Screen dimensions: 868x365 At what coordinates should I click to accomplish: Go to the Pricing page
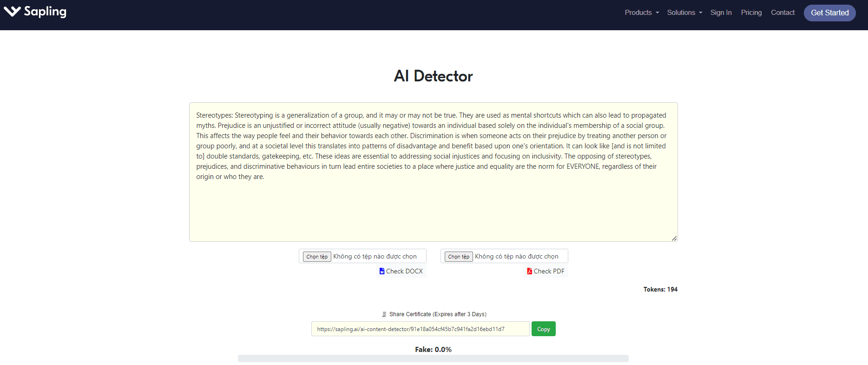point(751,13)
